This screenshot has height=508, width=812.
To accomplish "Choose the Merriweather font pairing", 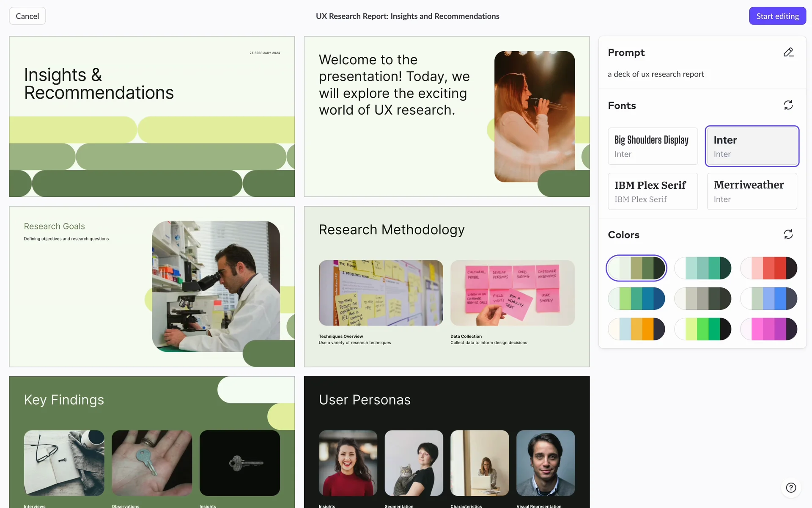I will pos(752,191).
